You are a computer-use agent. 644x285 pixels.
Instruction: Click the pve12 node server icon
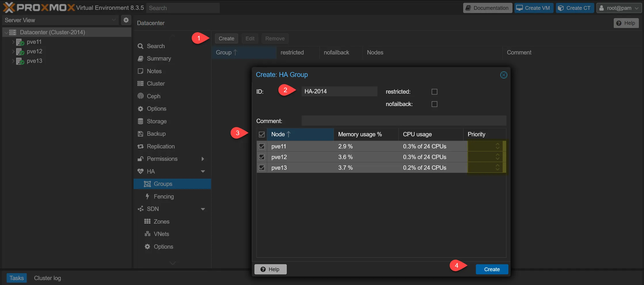pos(20,52)
